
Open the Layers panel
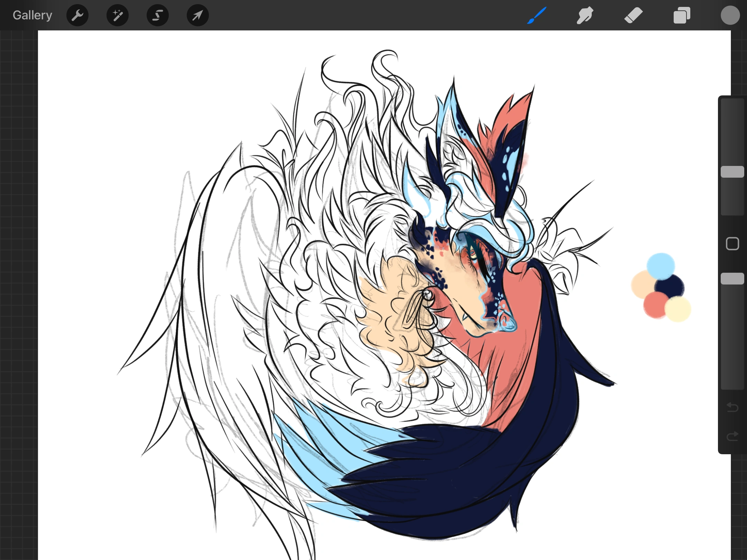point(682,15)
